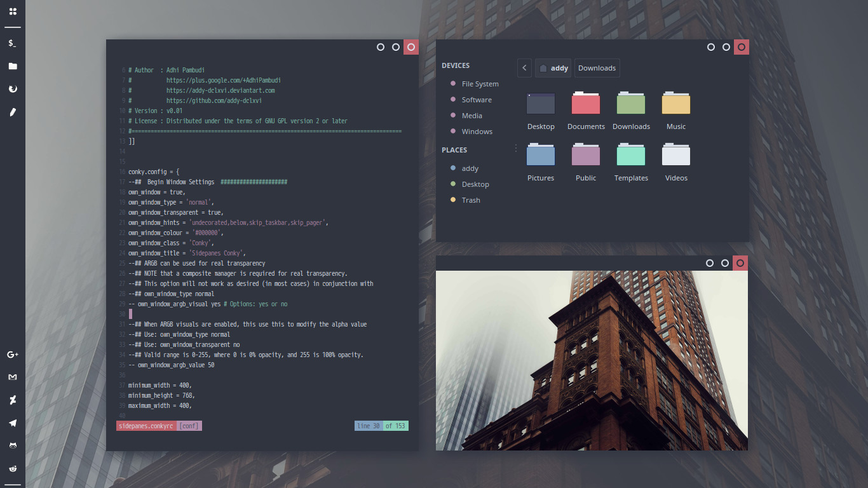The image size is (868, 488).
Task: Close the text editor window
Action: (x=411, y=47)
